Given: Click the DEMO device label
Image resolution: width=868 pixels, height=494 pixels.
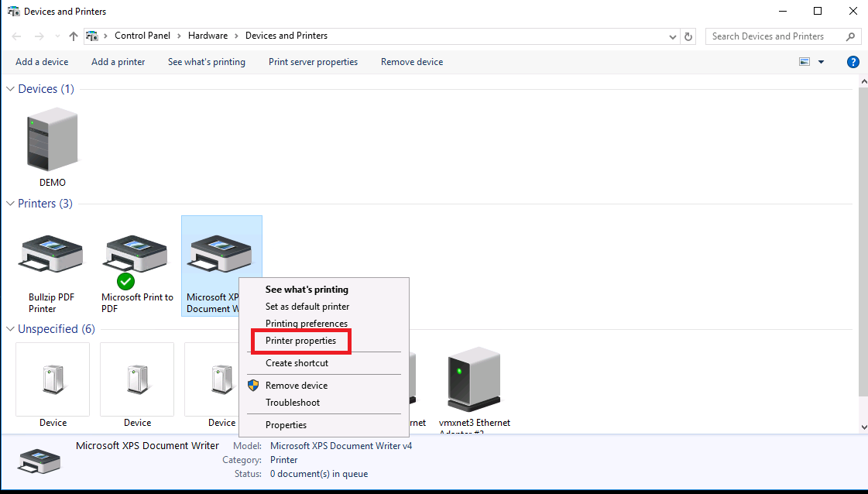Looking at the screenshot, I should point(53,183).
